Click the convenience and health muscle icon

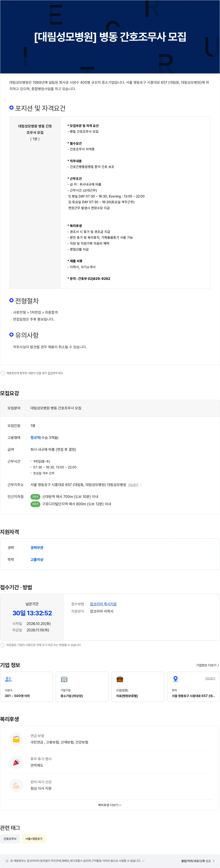pos(16,785)
